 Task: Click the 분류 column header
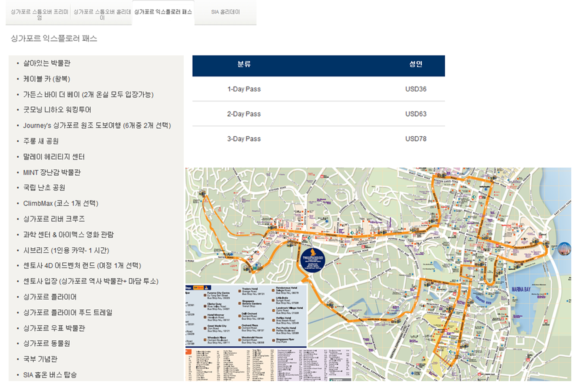(244, 64)
